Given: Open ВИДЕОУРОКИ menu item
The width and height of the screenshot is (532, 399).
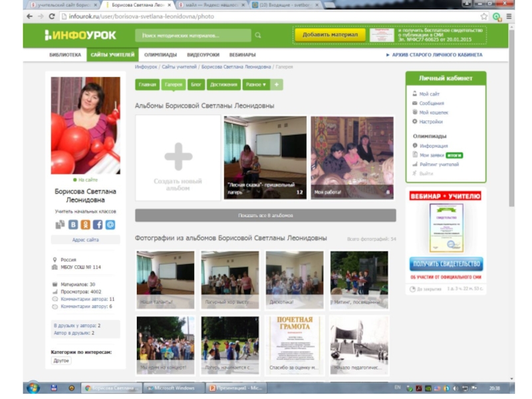Looking at the screenshot, I should [203, 55].
